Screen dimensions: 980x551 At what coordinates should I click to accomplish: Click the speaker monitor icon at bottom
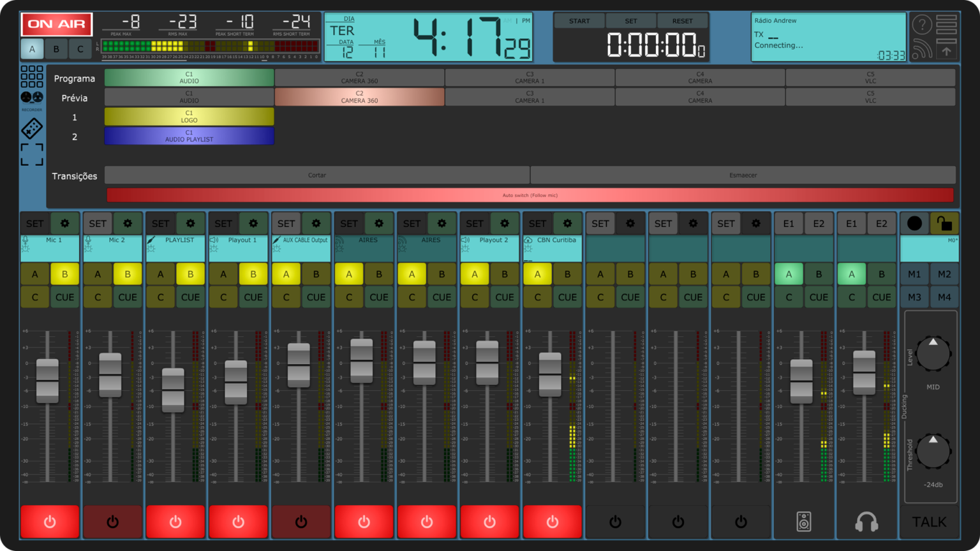[x=803, y=521]
